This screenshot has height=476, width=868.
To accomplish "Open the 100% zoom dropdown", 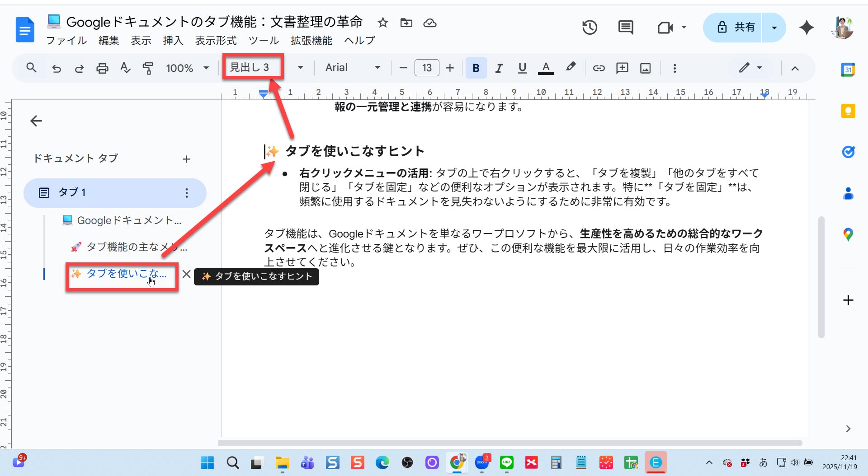I will 187,68.
